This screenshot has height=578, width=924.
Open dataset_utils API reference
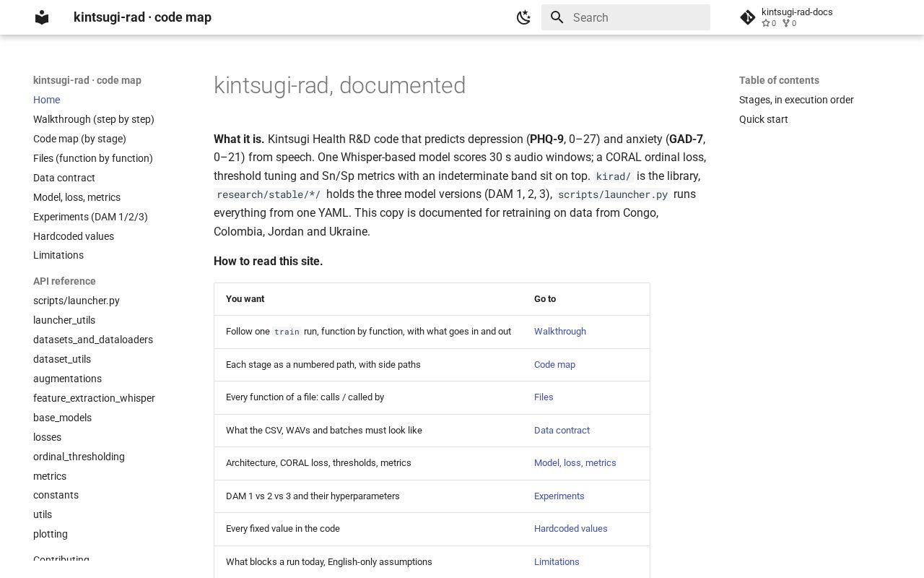click(62, 359)
